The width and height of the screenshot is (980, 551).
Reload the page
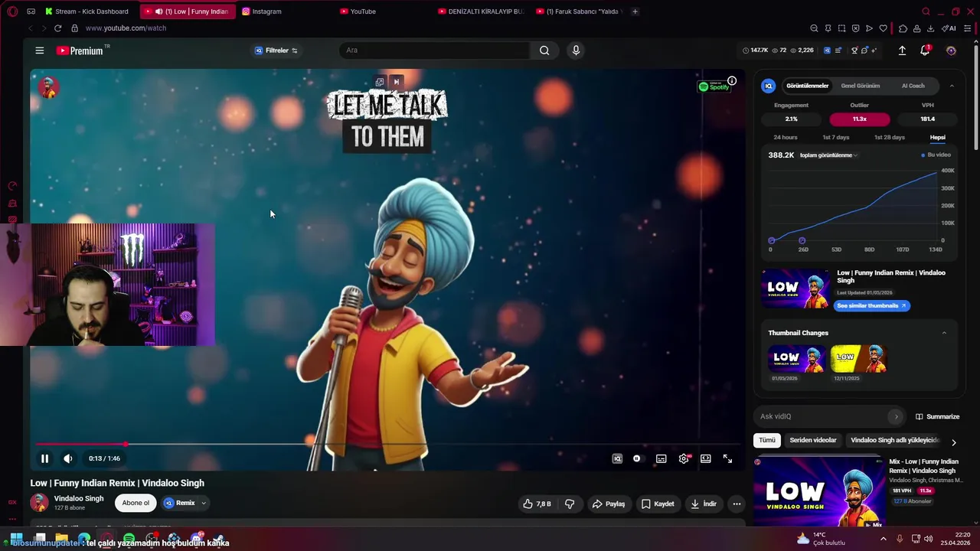(x=57, y=28)
